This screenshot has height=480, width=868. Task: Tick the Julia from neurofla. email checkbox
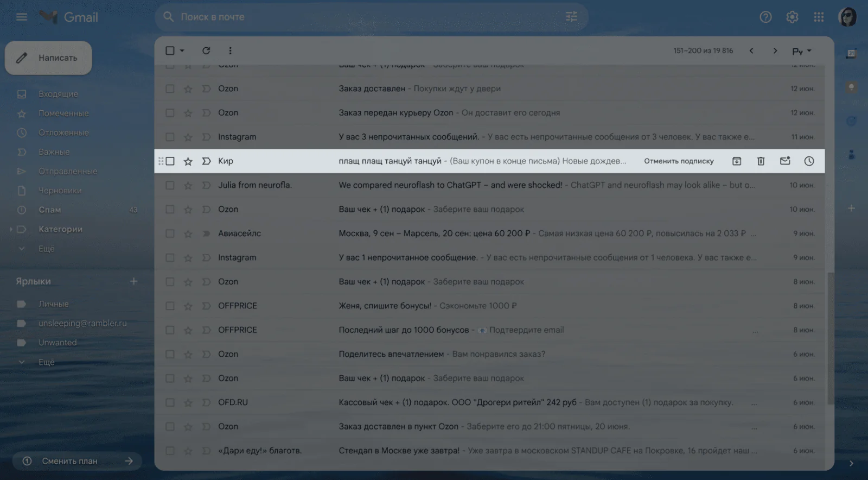coord(170,185)
